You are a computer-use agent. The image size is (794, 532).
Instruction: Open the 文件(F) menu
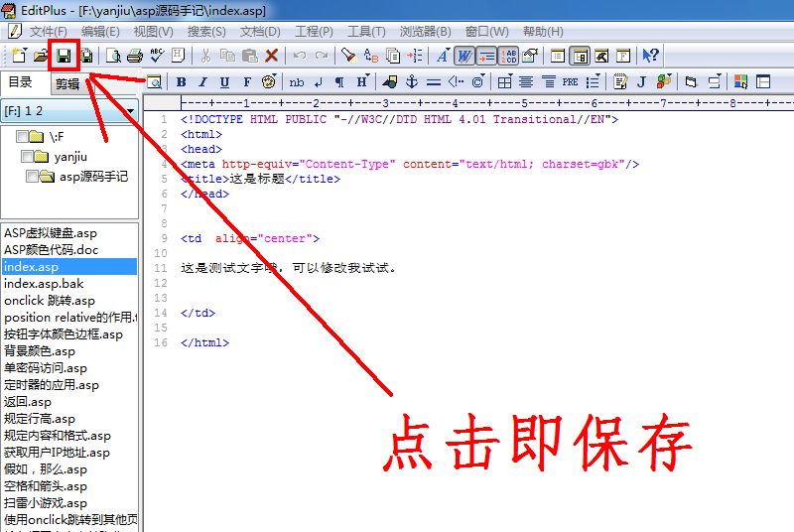click(48, 32)
